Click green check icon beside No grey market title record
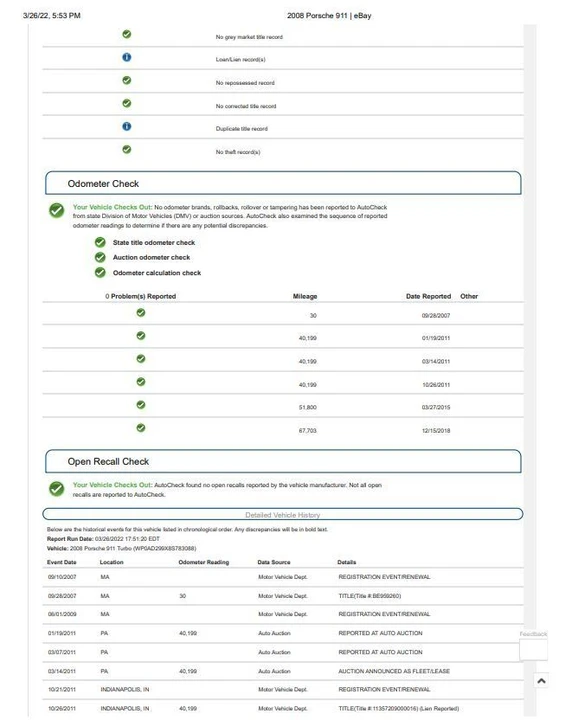 (127, 34)
